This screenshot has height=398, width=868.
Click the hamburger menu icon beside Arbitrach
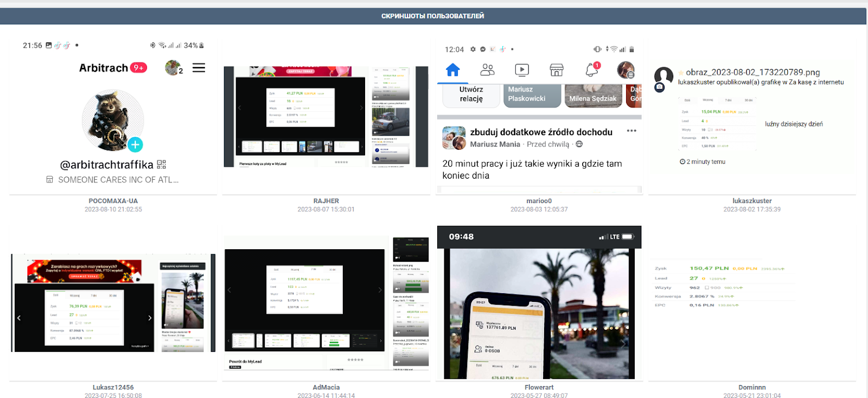click(199, 68)
